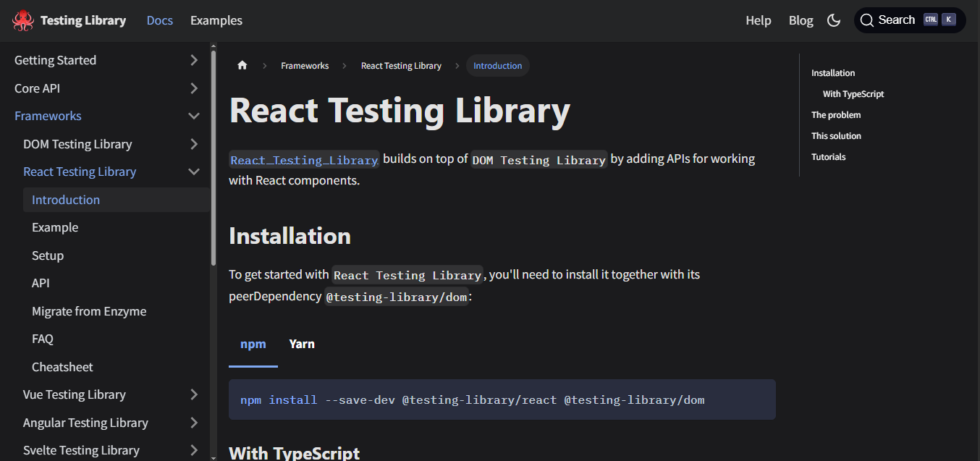Click React Testing Library breadcrumb
This screenshot has width=980, height=461.
coord(401,65)
